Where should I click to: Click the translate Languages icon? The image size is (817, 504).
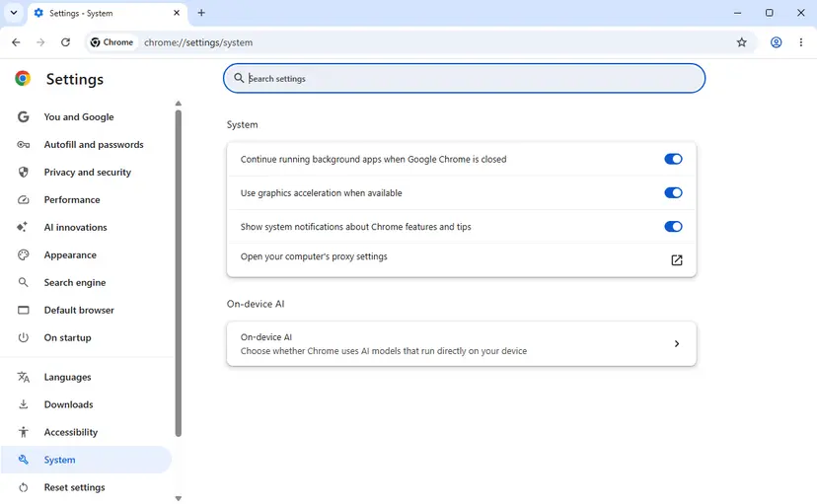pyautogui.click(x=23, y=377)
